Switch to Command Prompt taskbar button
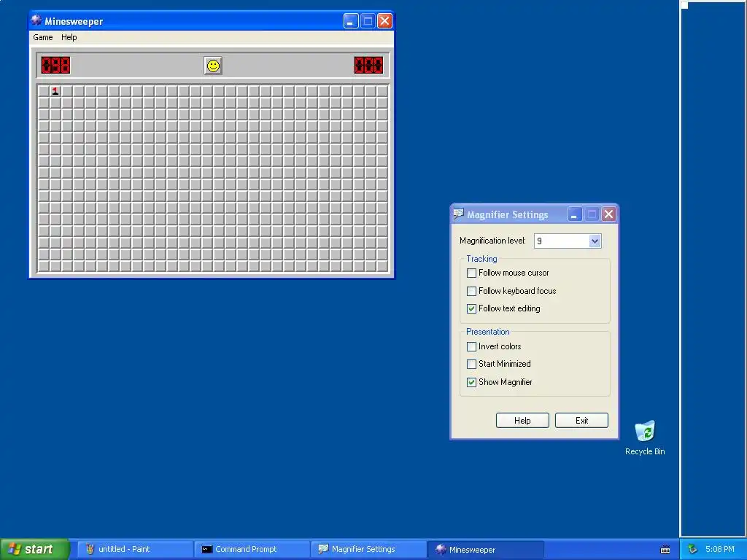 (x=252, y=550)
